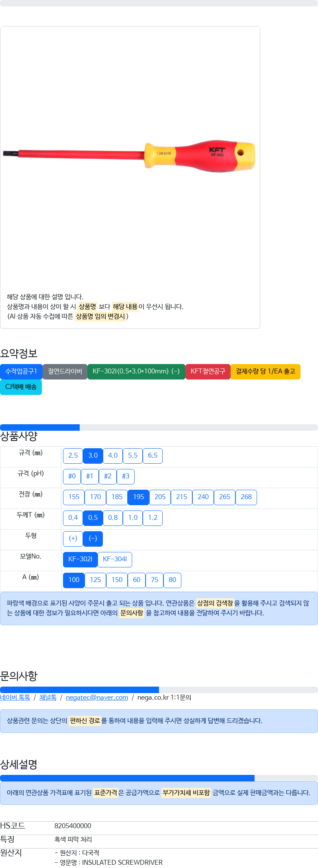Viewport: 318px width, 868px height.
Task: Click the insulated screwdriver product image
Action: point(129,156)
